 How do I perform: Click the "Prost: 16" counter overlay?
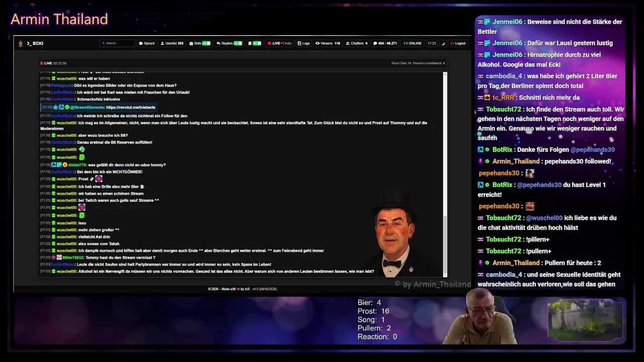pyautogui.click(x=373, y=311)
